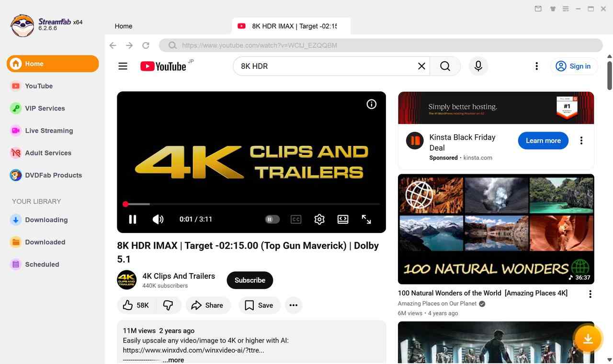Open 100 Natural Wonders video thumbnail
This screenshot has height=364, width=613.
[496, 229]
